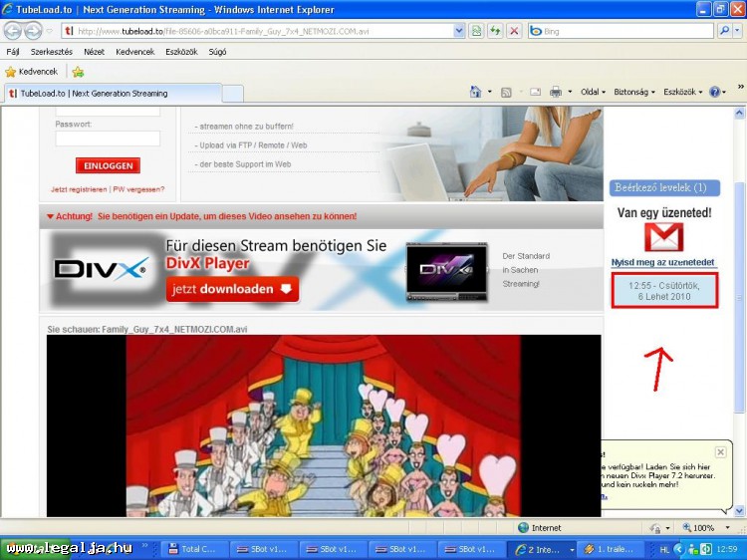The width and height of the screenshot is (747, 560).
Task: Click the jetzt downloaden button
Action: [x=232, y=289]
